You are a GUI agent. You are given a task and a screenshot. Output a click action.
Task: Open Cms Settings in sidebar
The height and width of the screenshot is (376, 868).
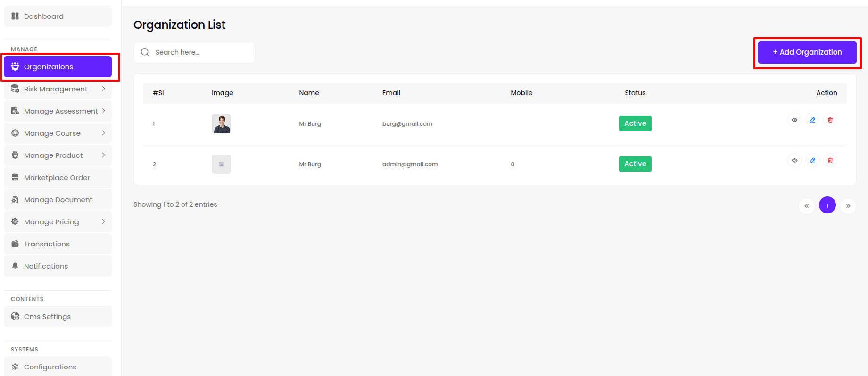[47, 317]
